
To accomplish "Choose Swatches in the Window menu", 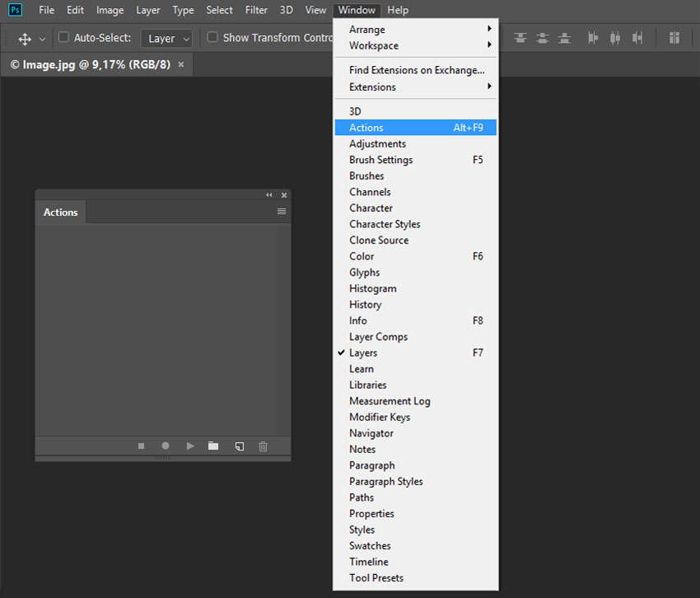I will [416, 545].
